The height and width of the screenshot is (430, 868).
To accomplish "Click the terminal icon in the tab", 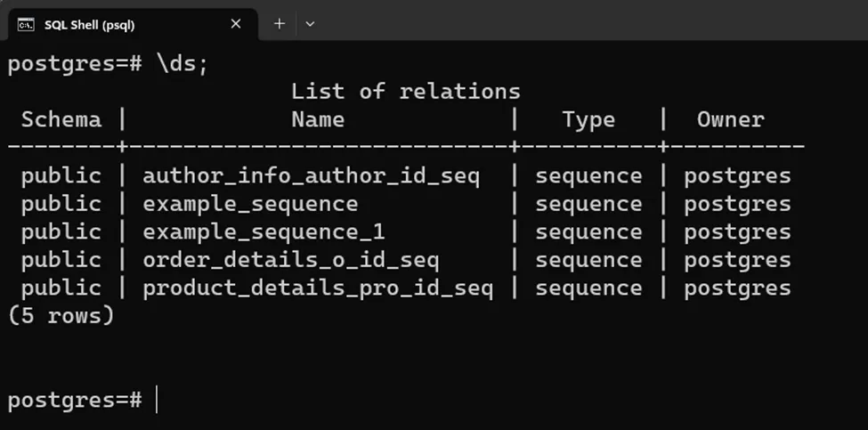I will click(x=27, y=24).
